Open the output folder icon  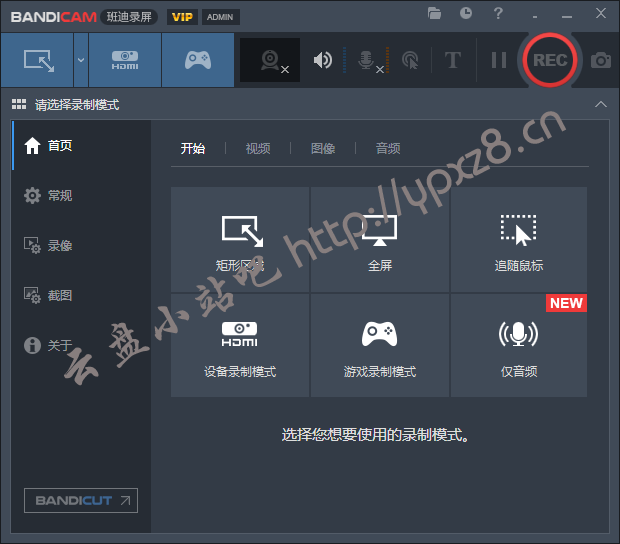click(x=434, y=13)
